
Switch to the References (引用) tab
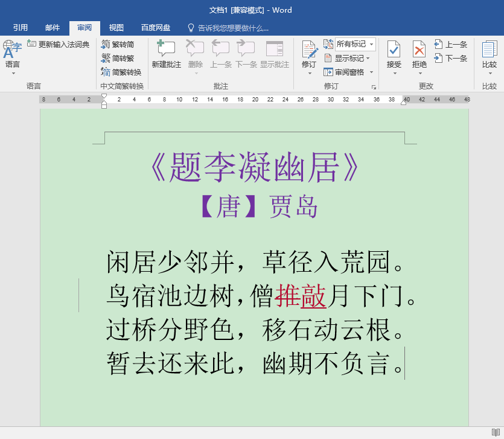[x=21, y=28]
